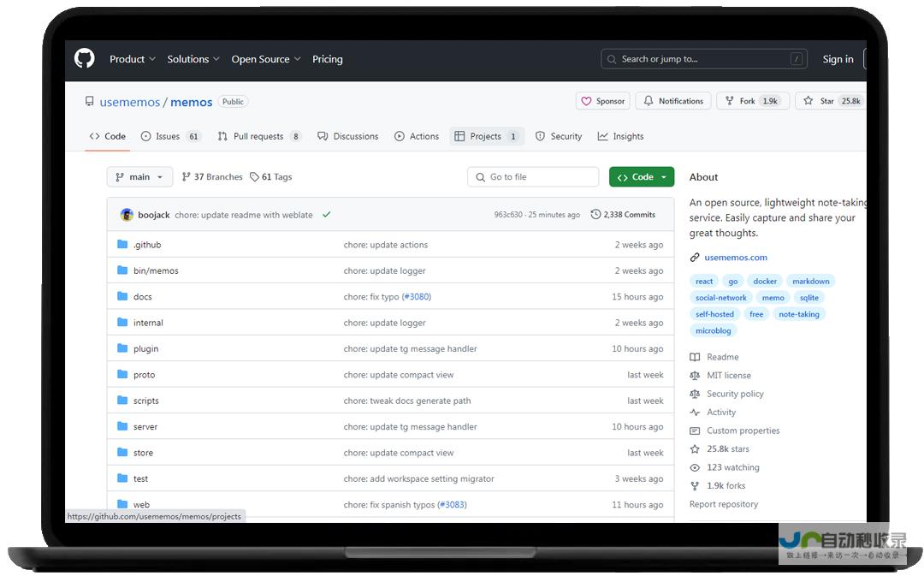This screenshot has width=924, height=582.
Task: Open the Custom properties link
Action: point(743,431)
